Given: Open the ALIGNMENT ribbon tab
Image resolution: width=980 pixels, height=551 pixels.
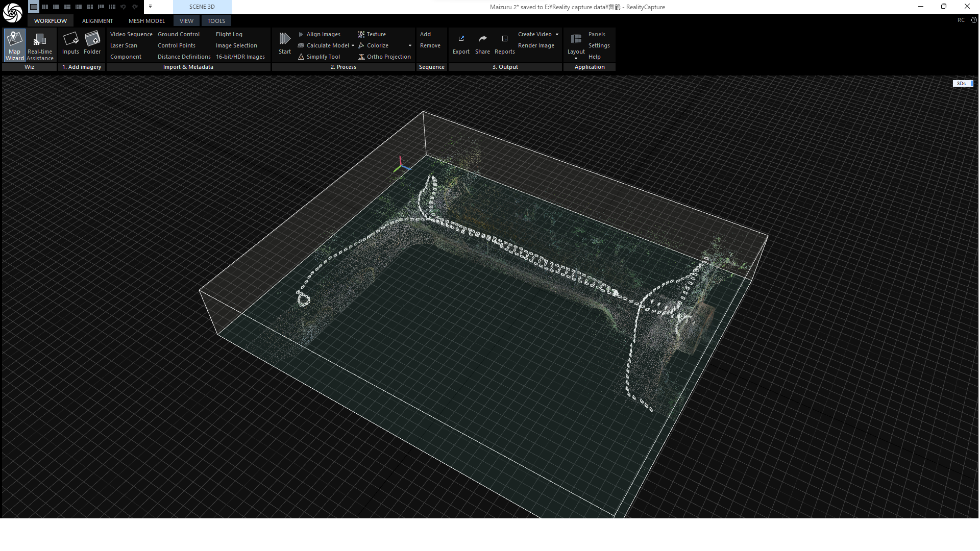Looking at the screenshot, I should 97,21.
